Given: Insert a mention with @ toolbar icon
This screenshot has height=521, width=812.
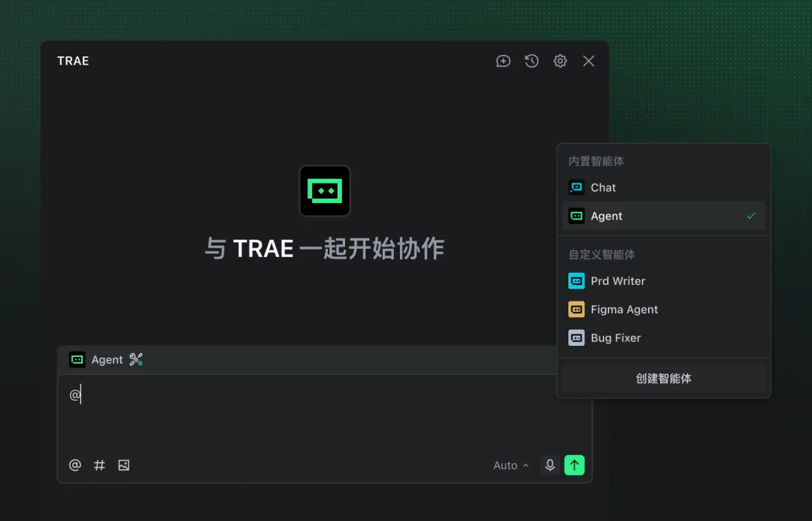Looking at the screenshot, I should click(x=75, y=465).
